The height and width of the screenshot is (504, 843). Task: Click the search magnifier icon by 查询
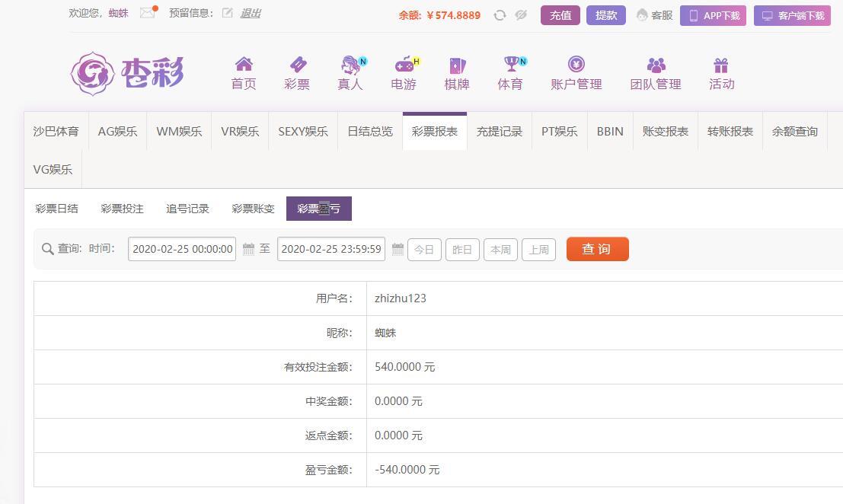47,249
